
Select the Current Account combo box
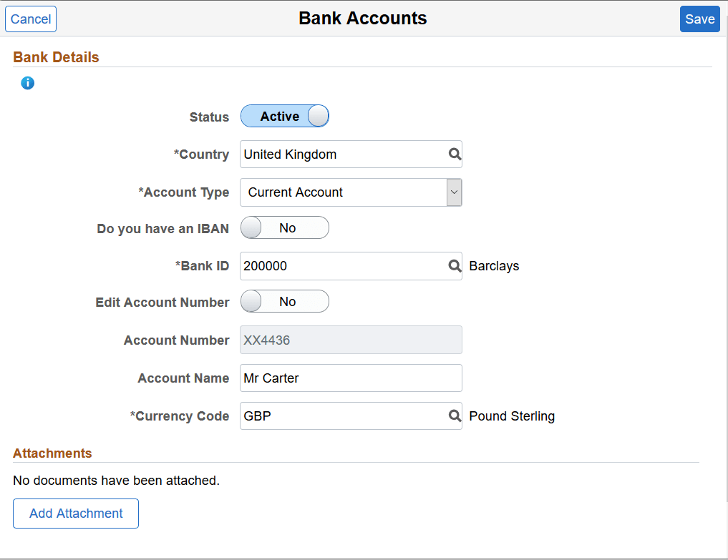pyautogui.click(x=344, y=192)
